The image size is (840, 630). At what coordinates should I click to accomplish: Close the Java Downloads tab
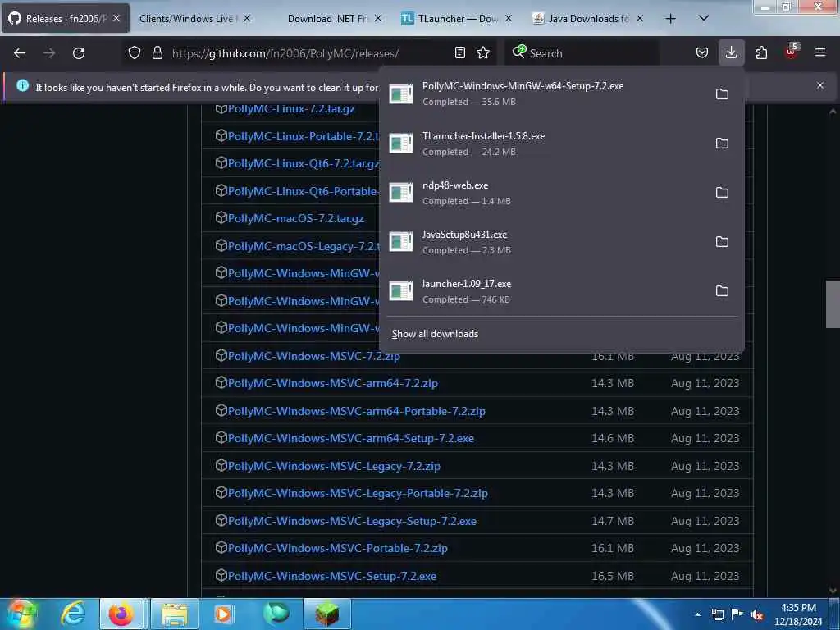[640, 18]
